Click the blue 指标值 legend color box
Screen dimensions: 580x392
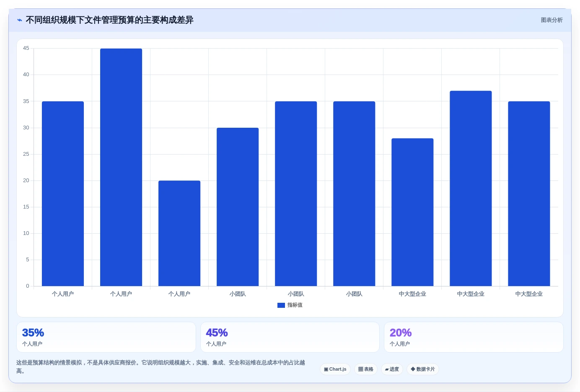[x=281, y=305]
